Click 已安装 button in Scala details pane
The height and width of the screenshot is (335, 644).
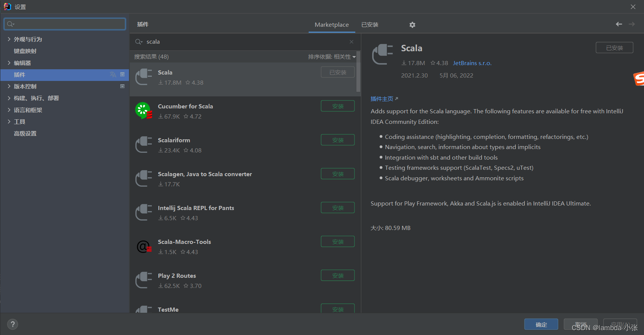[614, 48]
